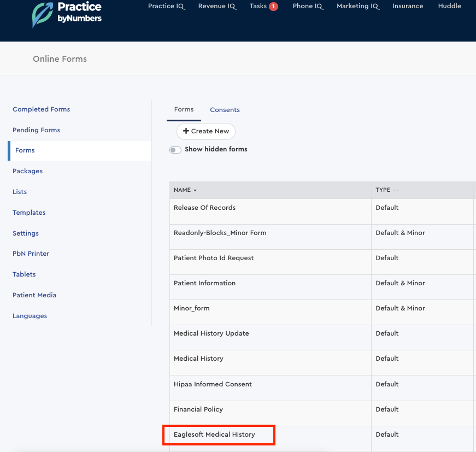Select Packages from the sidebar
This screenshot has height=452, width=476.
27,171
